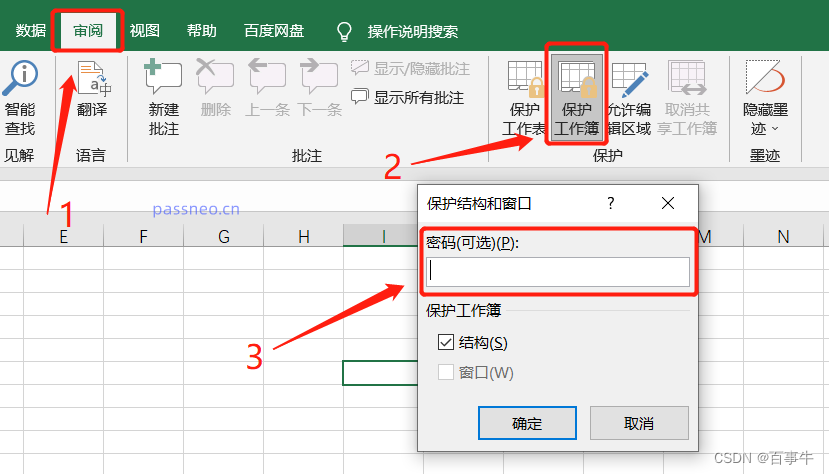This screenshot has width=829, height=474.
Task: Select column E header
Action: tap(63, 236)
